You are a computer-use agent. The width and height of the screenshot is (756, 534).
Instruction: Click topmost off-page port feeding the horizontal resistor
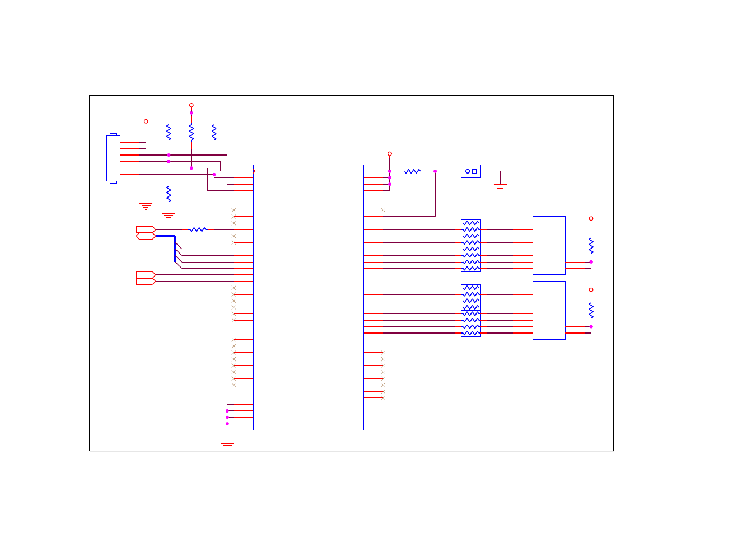pos(146,229)
